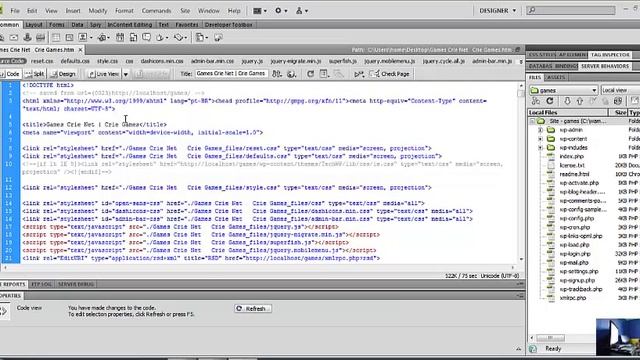Click the Media icon in the Insert bar
The height and width of the screenshot is (360, 640).
(103, 38)
